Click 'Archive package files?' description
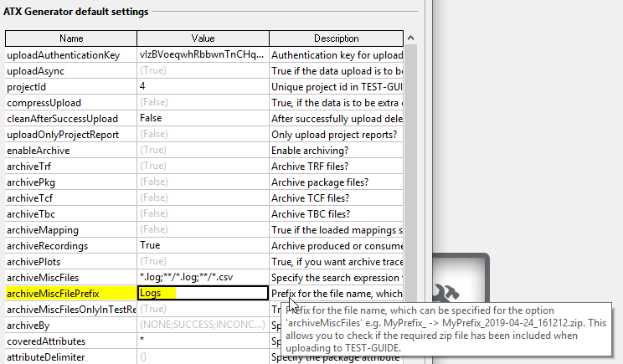The image size is (623, 364). point(336,182)
